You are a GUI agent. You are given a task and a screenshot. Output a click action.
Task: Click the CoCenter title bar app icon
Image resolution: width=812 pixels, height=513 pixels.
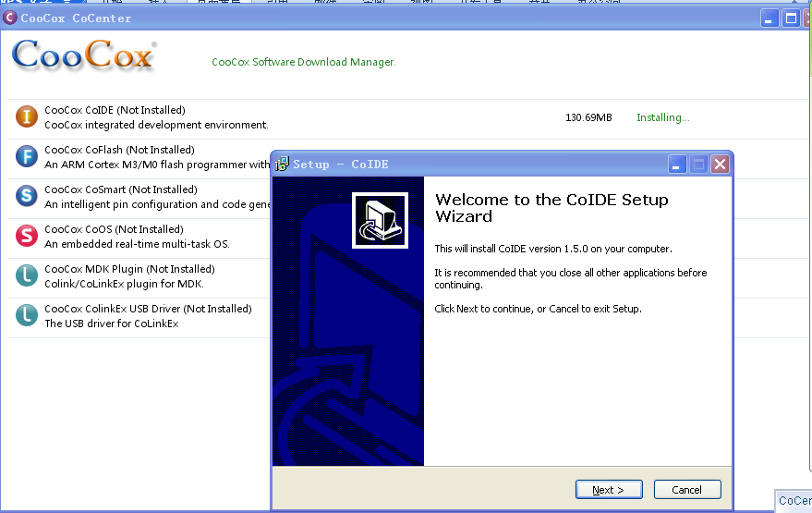[x=10, y=18]
